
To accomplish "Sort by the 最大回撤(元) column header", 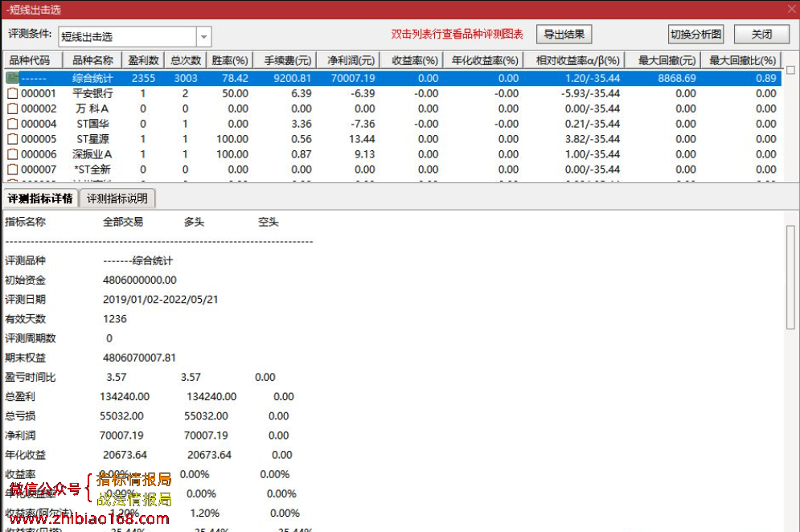I will [x=663, y=60].
